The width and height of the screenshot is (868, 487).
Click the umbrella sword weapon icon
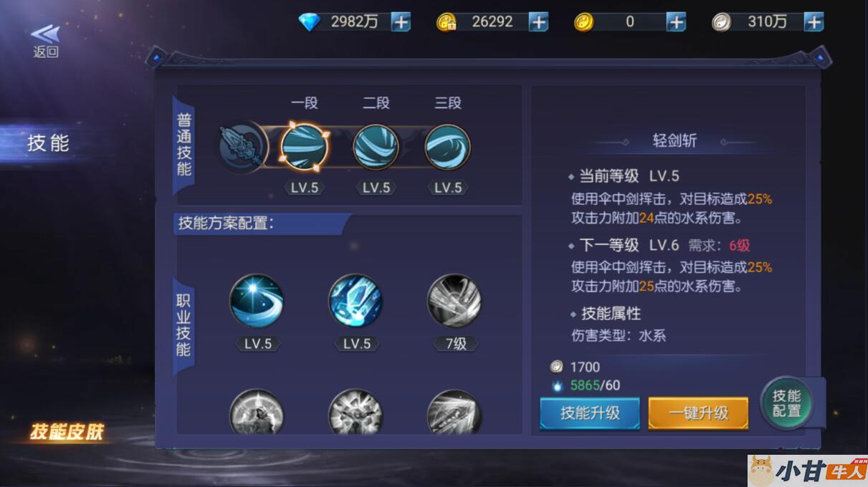pyautogui.click(x=242, y=147)
